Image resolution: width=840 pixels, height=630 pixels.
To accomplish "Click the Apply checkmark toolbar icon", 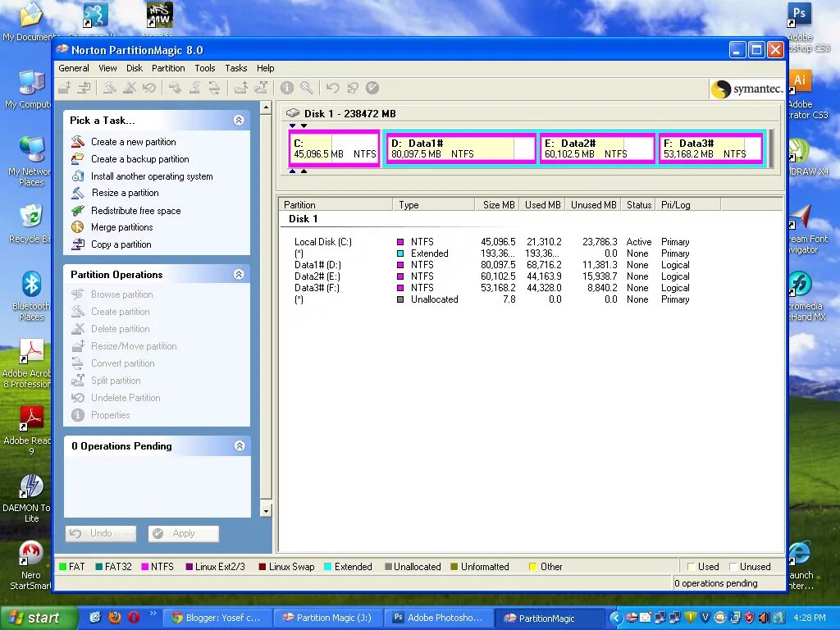I will [372, 88].
